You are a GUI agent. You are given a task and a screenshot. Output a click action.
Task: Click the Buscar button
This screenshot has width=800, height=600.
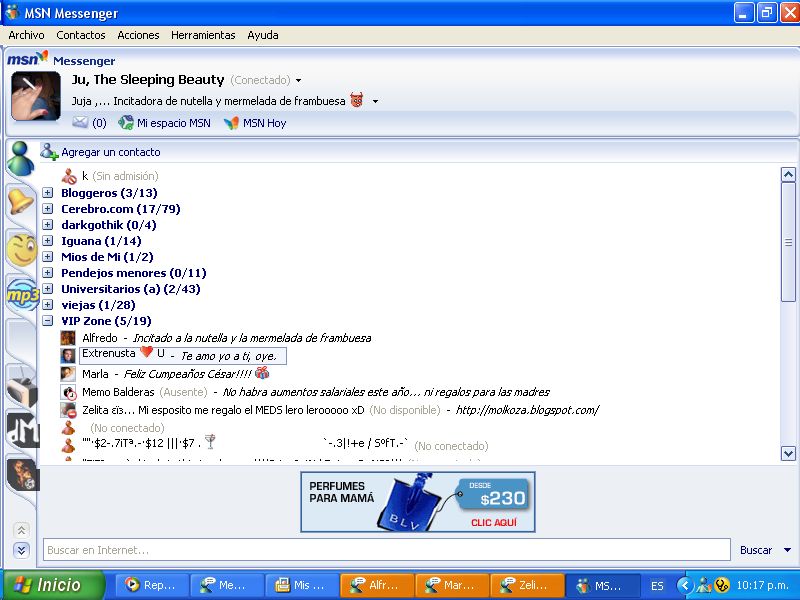click(x=756, y=550)
